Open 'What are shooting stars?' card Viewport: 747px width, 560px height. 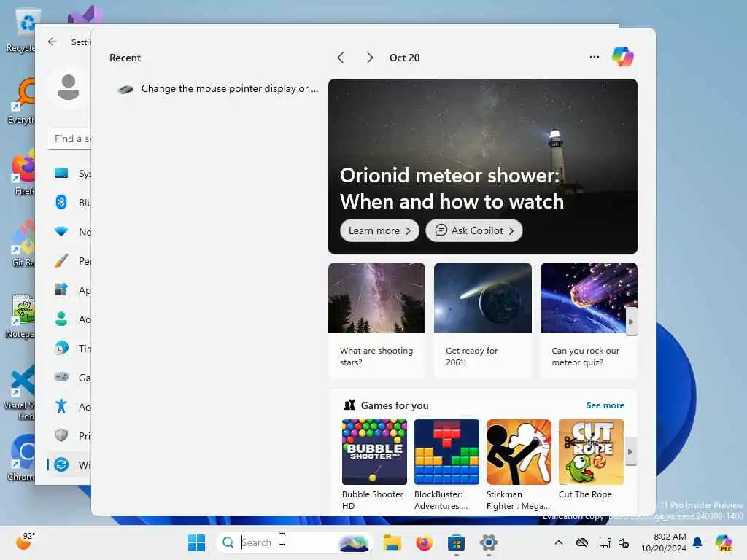pyautogui.click(x=376, y=320)
